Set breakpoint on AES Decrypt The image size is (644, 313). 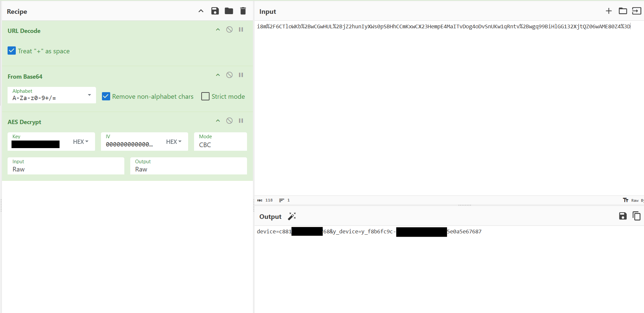click(x=241, y=121)
